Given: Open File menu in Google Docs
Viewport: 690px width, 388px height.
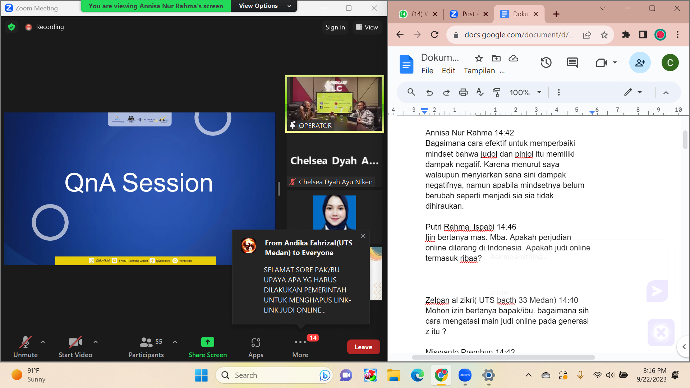Looking at the screenshot, I should [x=427, y=70].
